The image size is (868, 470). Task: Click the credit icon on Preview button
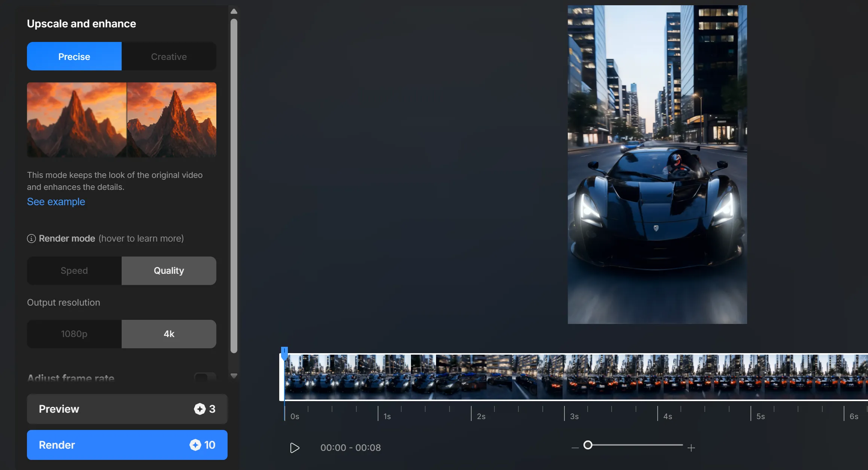pos(200,409)
